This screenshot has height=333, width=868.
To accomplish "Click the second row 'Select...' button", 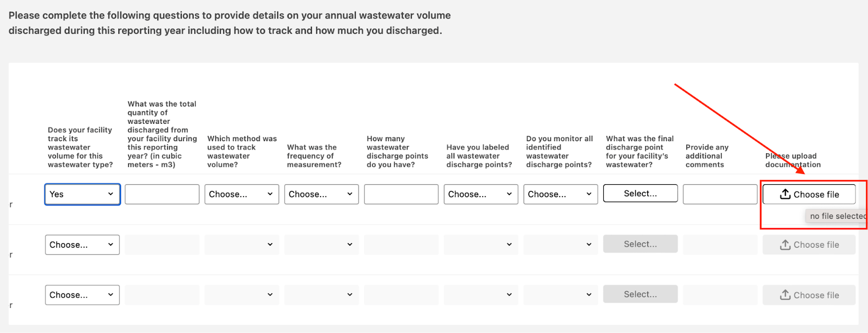I will 640,244.
